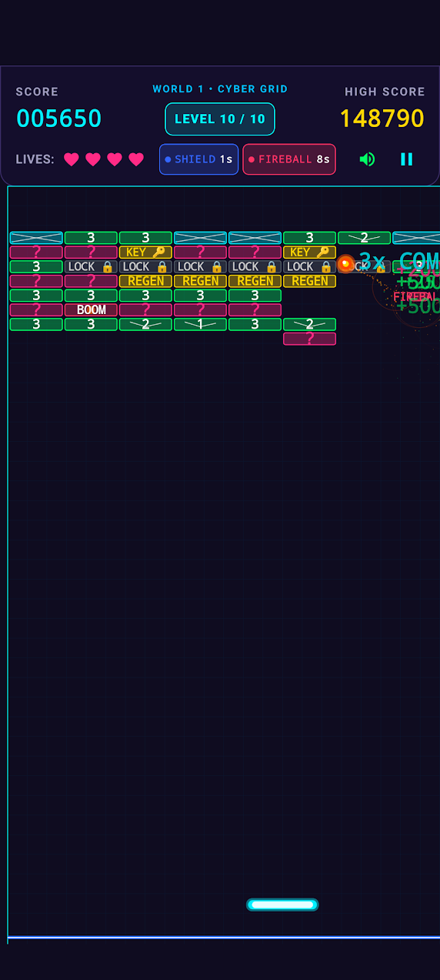Screen dimensions: 440x980
Task: Select the SHIELD 1s power-up badge
Action: (x=198, y=159)
